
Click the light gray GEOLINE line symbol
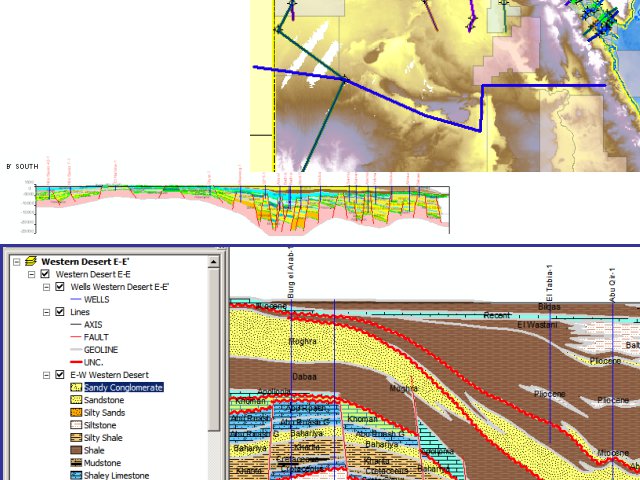76,350
